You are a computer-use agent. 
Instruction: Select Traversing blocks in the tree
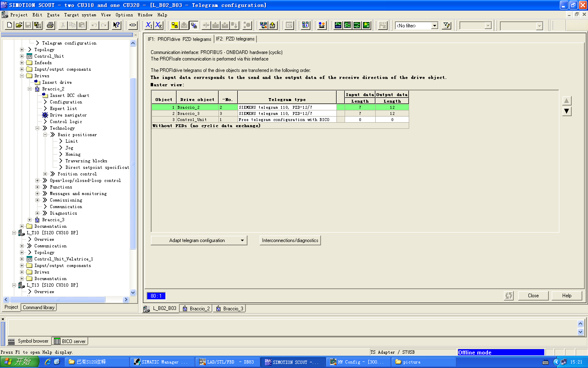(x=86, y=161)
